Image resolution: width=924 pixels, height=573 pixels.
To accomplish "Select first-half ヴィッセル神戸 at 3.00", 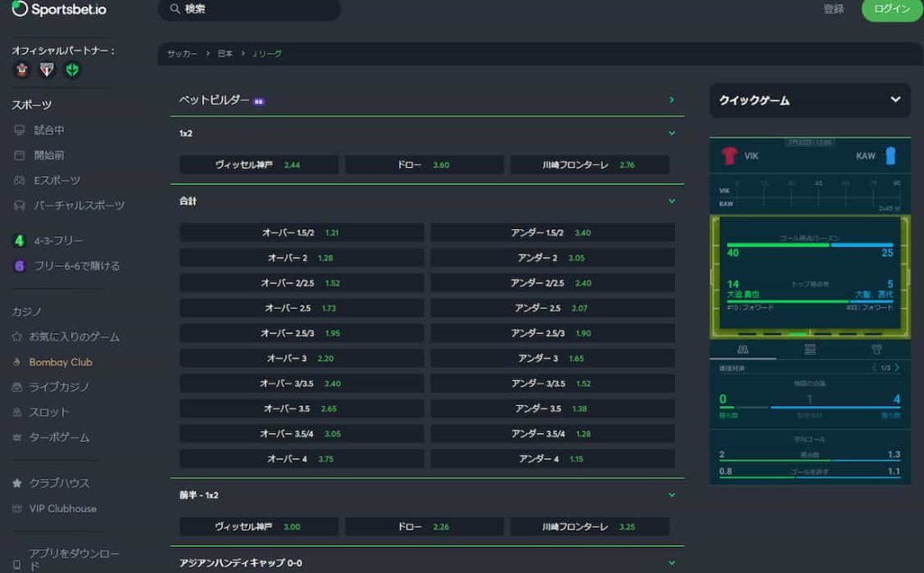I will (259, 526).
